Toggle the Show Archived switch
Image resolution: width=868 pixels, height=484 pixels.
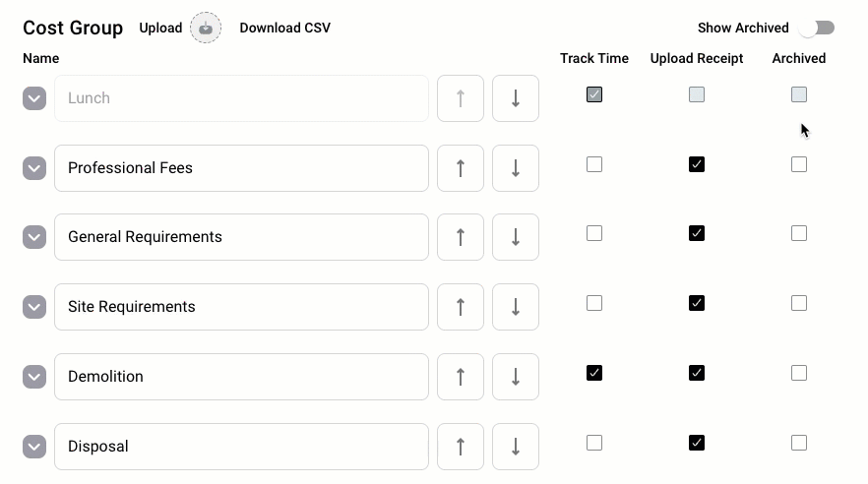click(x=818, y=28)
